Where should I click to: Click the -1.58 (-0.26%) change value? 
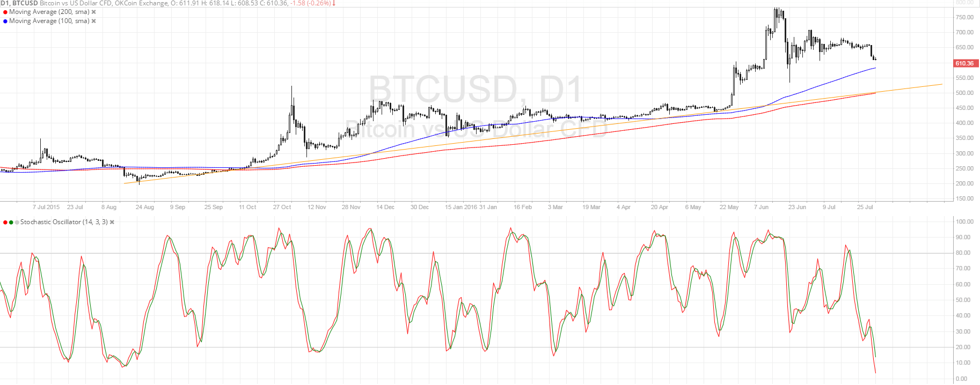coord(310,3)
